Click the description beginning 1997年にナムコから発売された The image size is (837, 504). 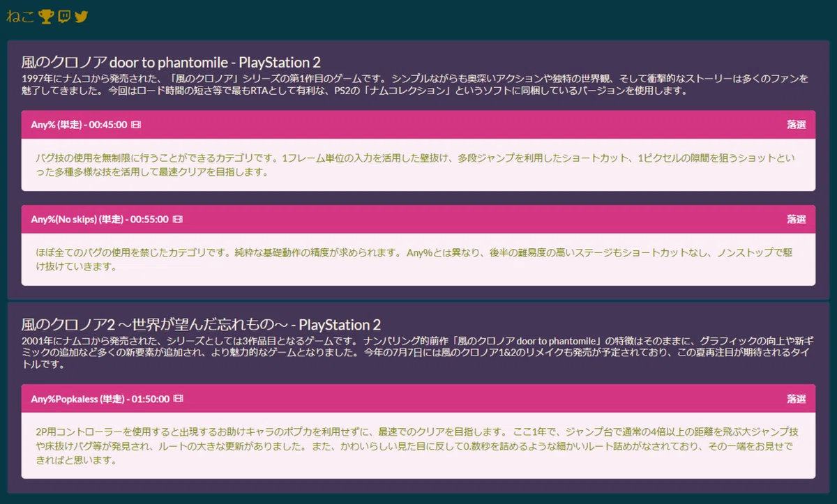click(x=416, y=84)
